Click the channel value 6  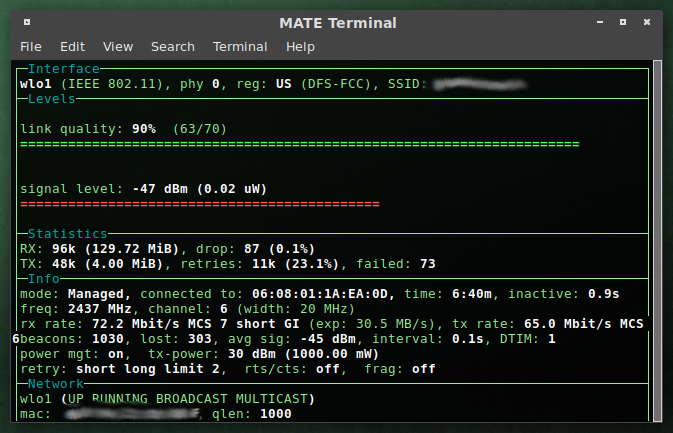pos(224,309)
